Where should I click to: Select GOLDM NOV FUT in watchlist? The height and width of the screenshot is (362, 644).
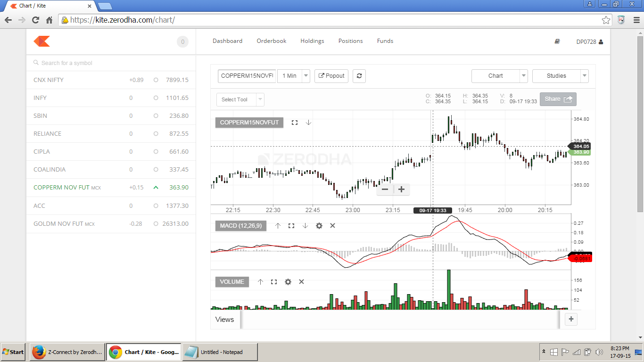[111, 224]
